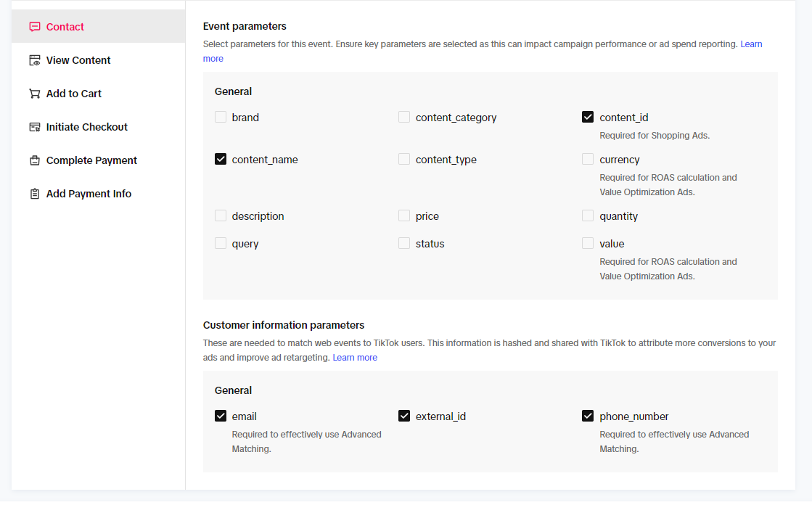This screenshot has height=505, width=812.
Task: Uncheck the content_id parameter
Action: (x=588, y=117)
